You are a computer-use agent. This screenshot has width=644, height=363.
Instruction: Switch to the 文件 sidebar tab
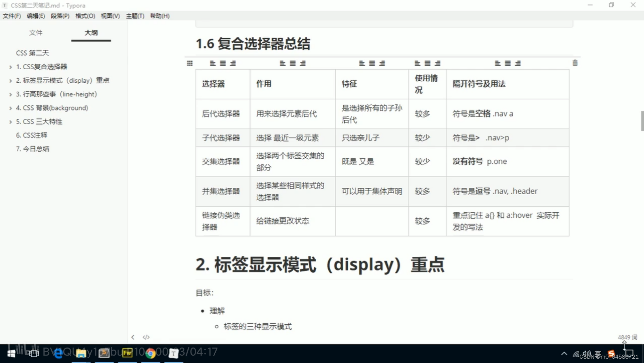(36, 33)
